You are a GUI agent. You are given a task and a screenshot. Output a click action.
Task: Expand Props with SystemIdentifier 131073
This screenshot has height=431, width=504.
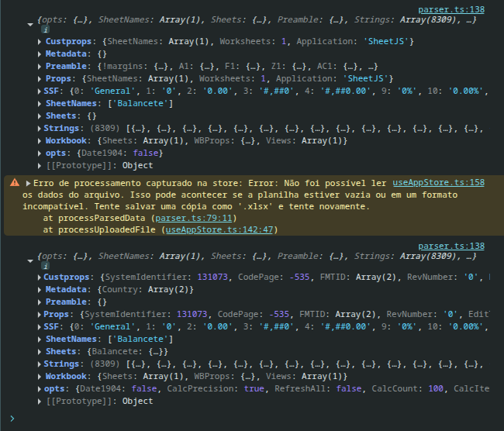(40, 315)
